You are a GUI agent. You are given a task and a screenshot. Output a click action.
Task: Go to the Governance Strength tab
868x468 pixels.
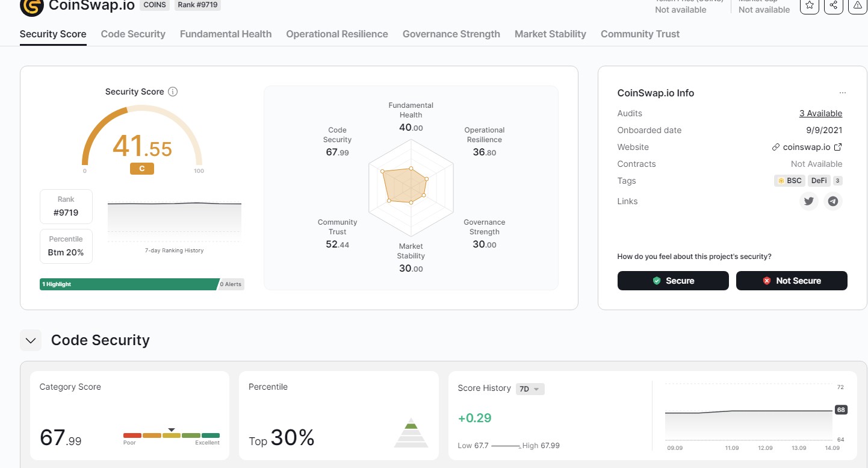451,34
